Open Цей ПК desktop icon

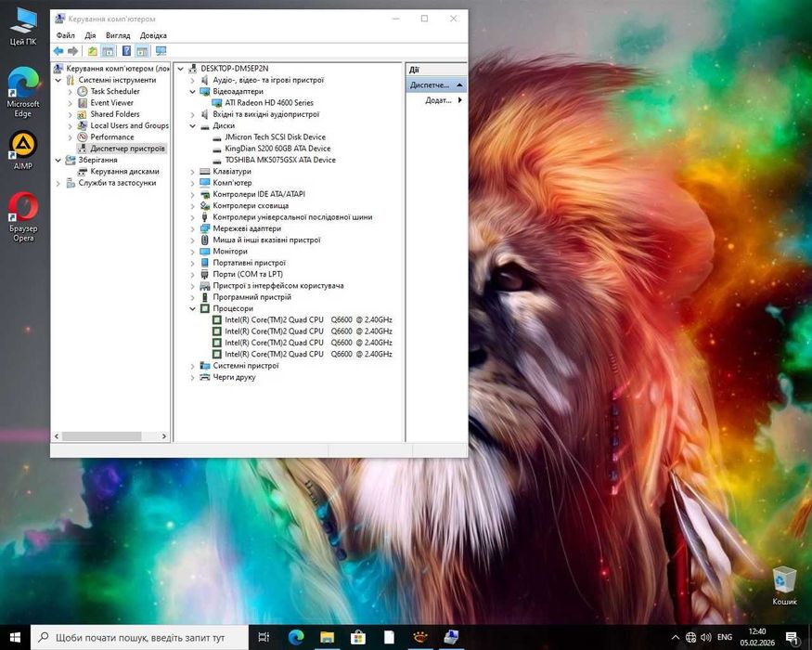(23, 28)
